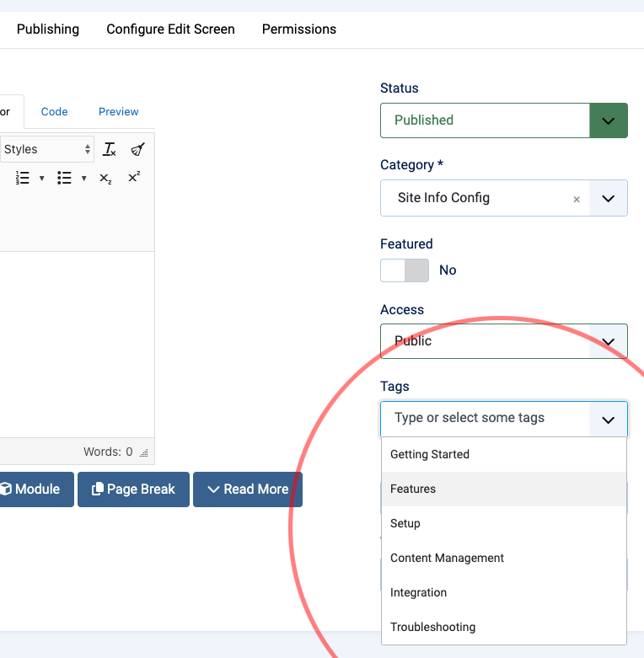The height and width of the screenshot is (658, 644).
Task: Expand numbered list style options arrow
Action: (x=41, y=178)
